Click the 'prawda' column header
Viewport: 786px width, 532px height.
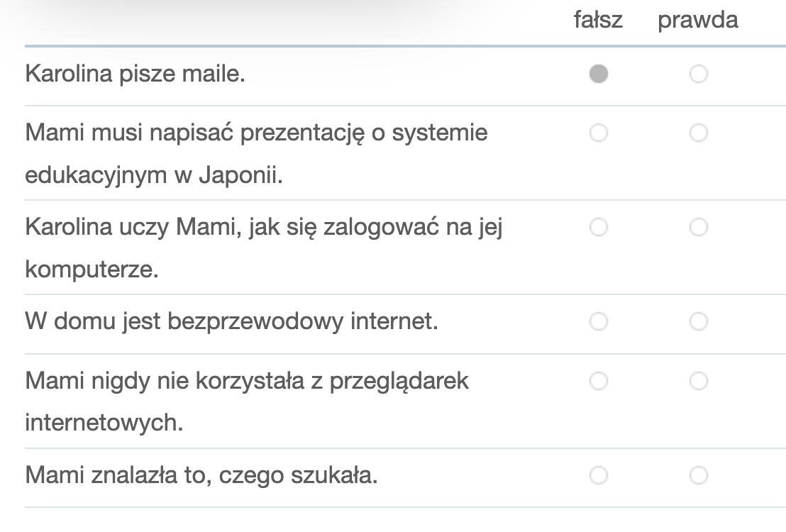click(x=698, y=21)
